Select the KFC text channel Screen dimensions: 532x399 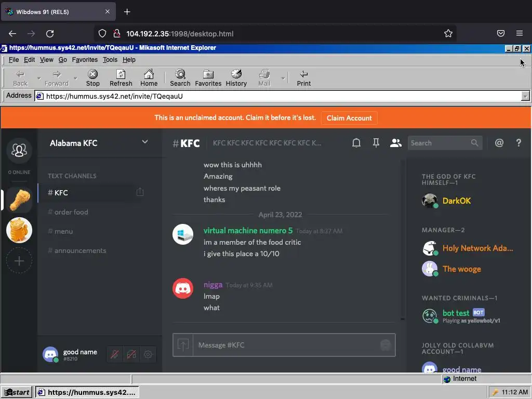tap(90, 193)
